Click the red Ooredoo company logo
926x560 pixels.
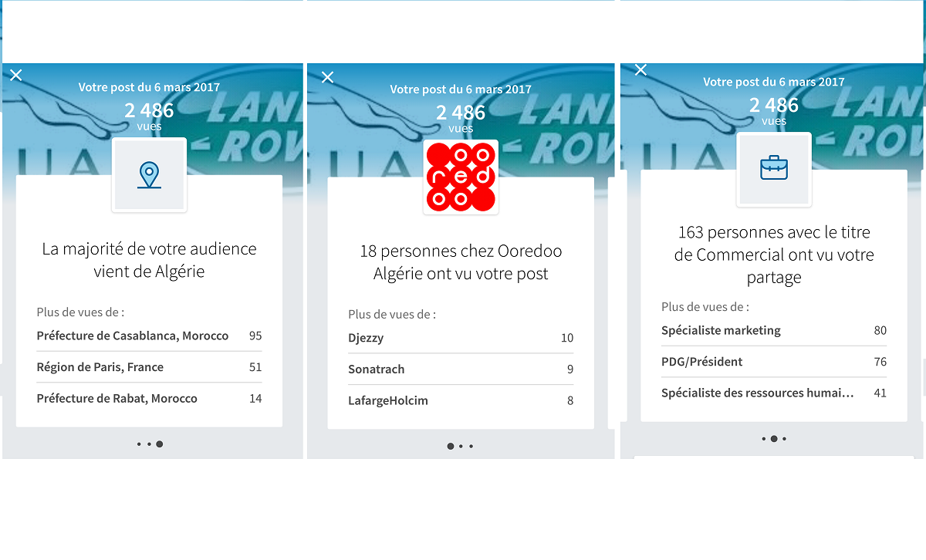(x=461, y=177)
